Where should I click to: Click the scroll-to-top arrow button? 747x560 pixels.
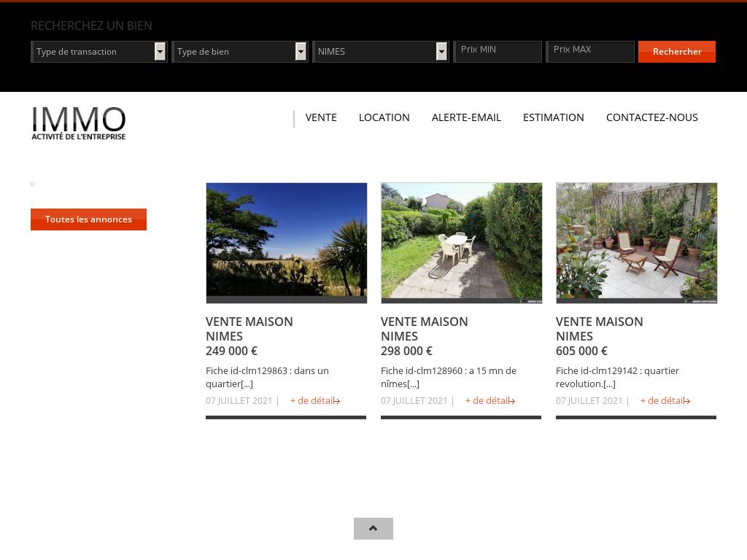click(x=373, y=529)
